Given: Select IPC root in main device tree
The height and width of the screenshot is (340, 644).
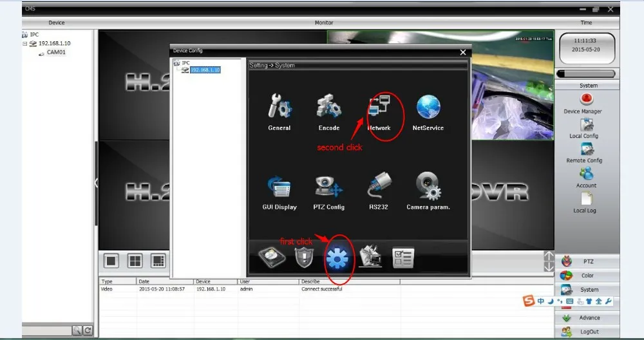Looking at the screenshot, I should click(35, 35).
